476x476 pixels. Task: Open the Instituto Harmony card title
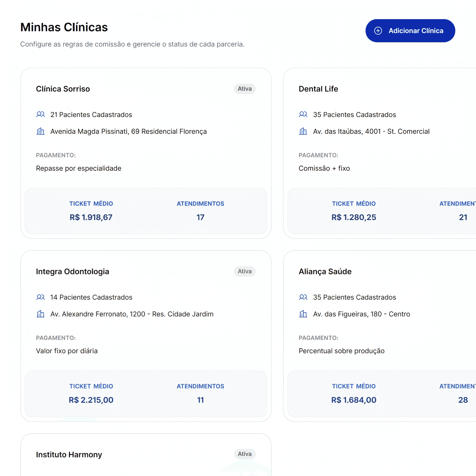[x=69, y=455]
